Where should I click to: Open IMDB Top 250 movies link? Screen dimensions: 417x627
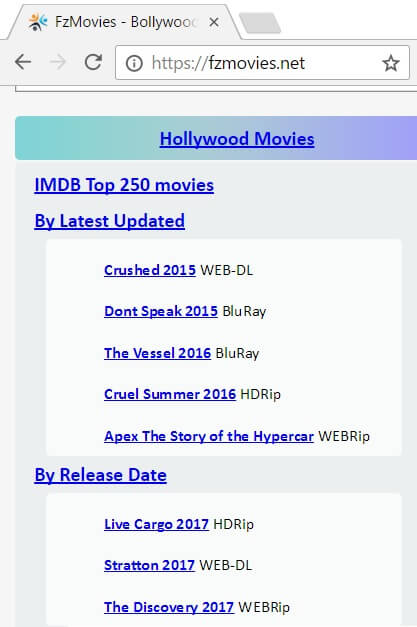124,185
